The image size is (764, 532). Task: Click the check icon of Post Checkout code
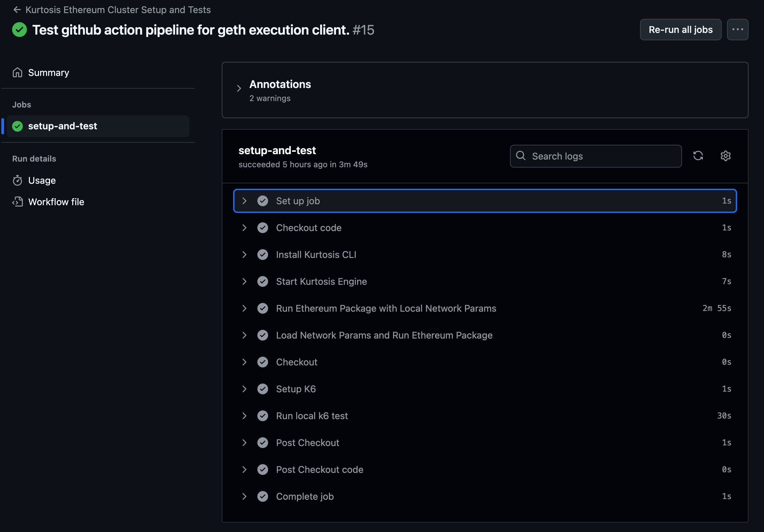click(263, 470)
